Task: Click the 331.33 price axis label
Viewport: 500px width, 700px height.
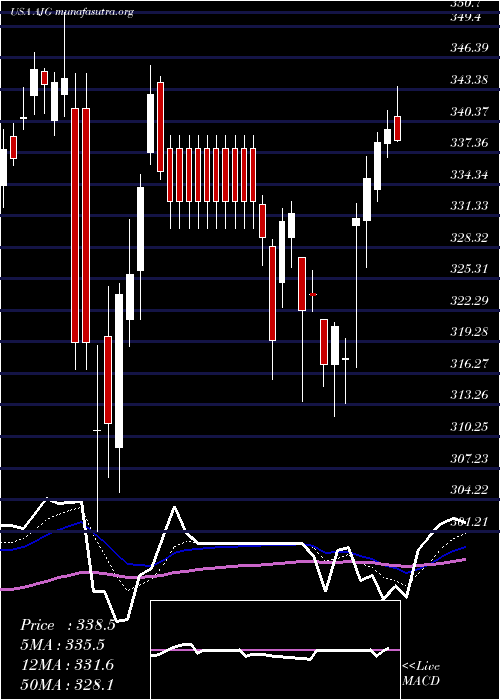Action: point(469,206)
